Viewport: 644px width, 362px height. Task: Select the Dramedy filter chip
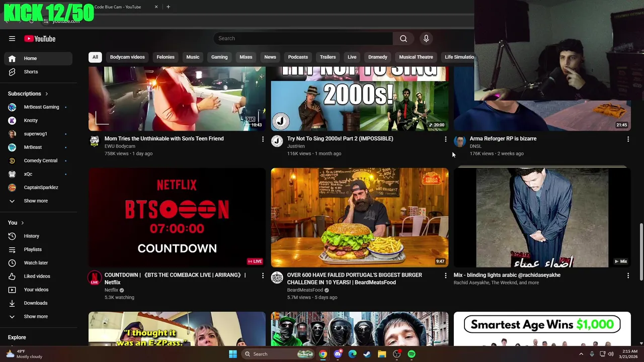coord(378,57)
